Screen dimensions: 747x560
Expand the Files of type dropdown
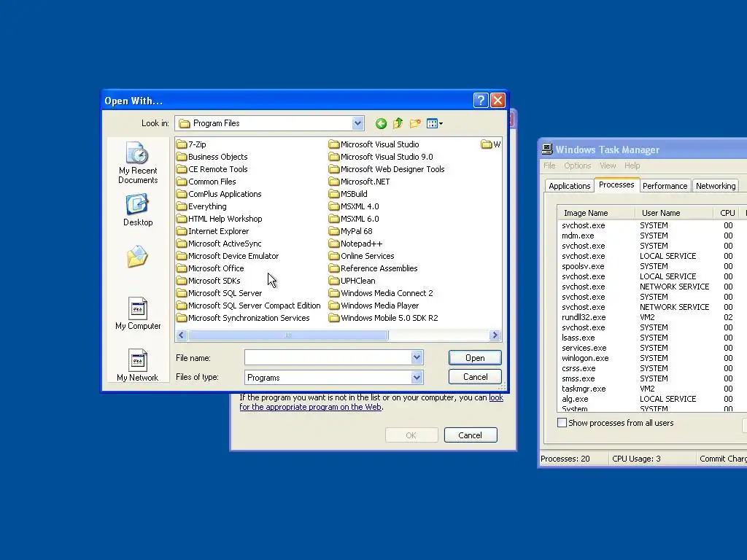pyautogui.click(x=417, y=378)
